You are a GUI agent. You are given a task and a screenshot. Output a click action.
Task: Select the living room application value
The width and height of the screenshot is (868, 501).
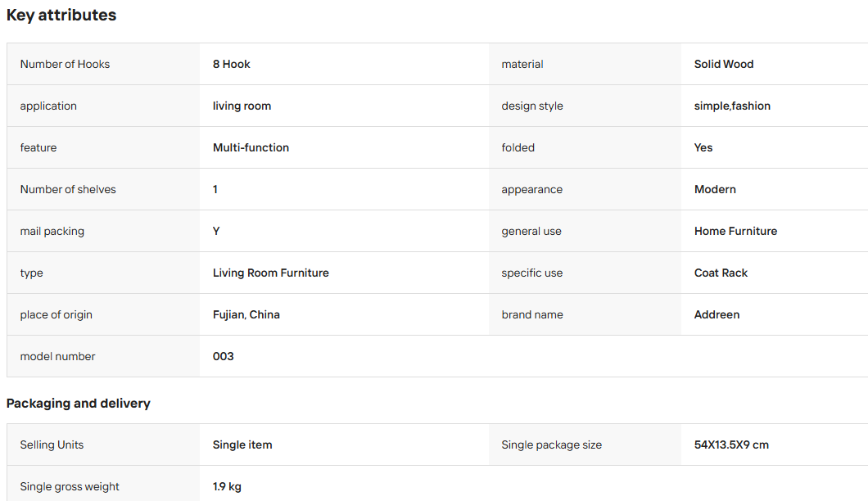click(242, 106)
